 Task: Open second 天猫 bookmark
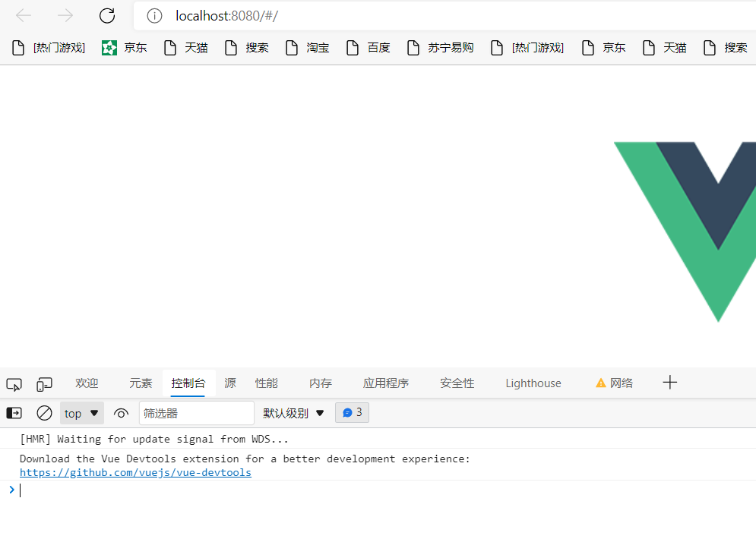664,48
